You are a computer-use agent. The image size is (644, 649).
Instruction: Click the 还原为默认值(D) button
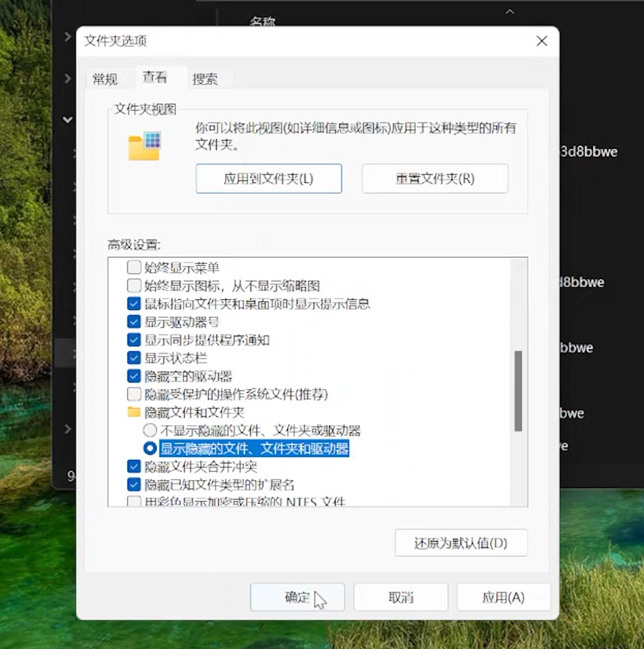click(461, 543)
